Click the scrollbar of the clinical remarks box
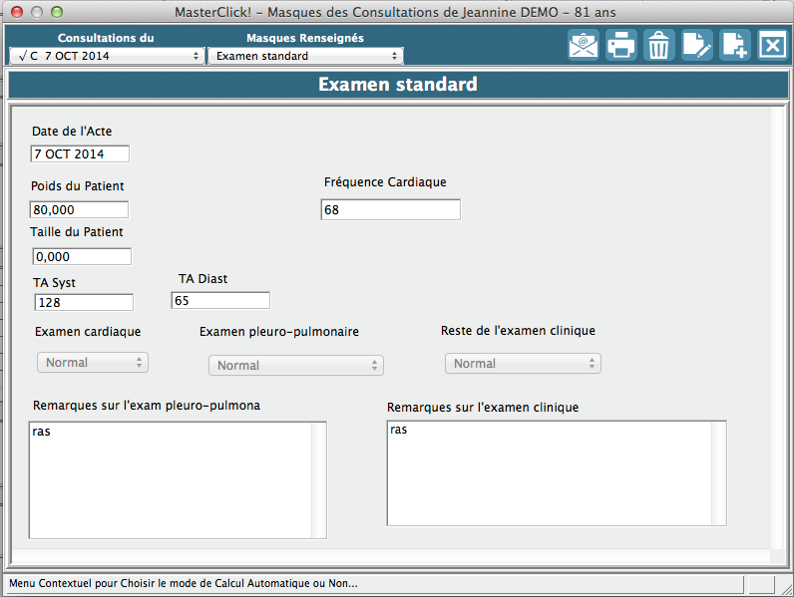The height and width of the screenshot is (597, 794). click(719, 472)
